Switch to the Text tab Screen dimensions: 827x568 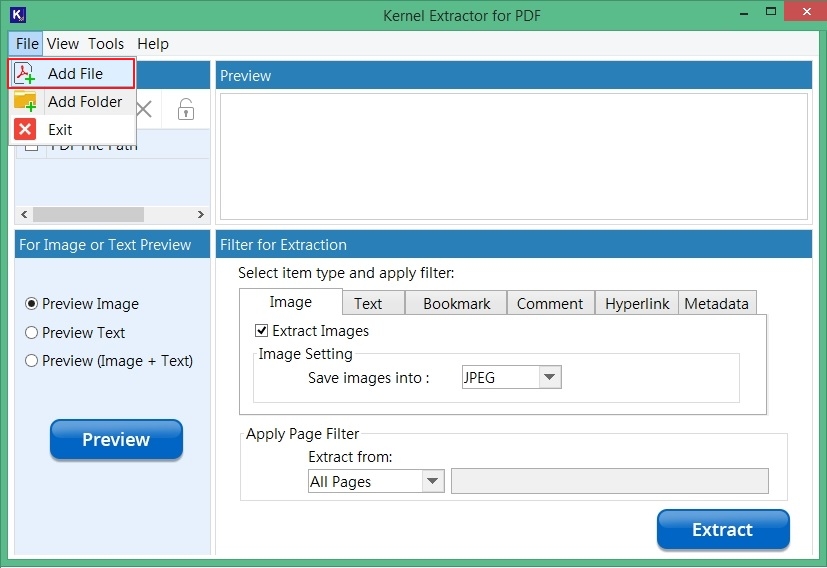[x=373, y=303]
